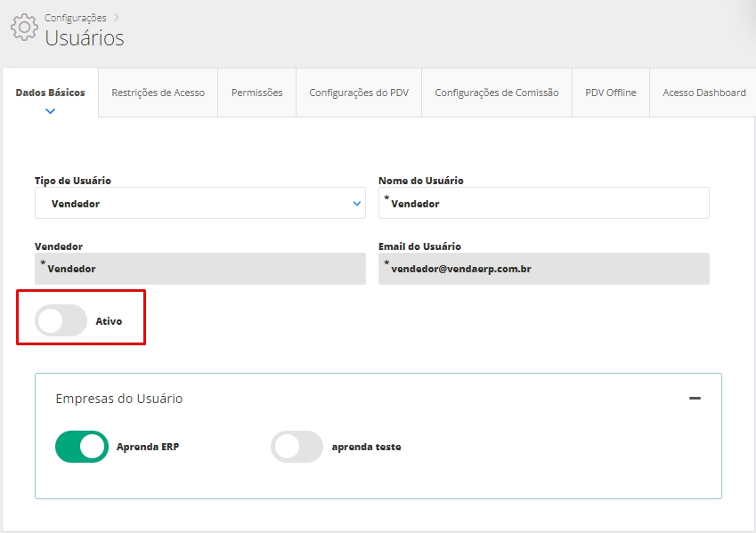
Task: Click the breadcrumb arrow after Configurações
Action: (x=116, y=17)
